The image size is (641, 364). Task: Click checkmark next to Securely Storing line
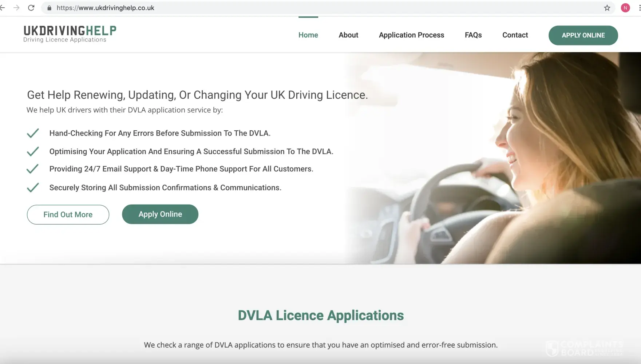(33, 187)
